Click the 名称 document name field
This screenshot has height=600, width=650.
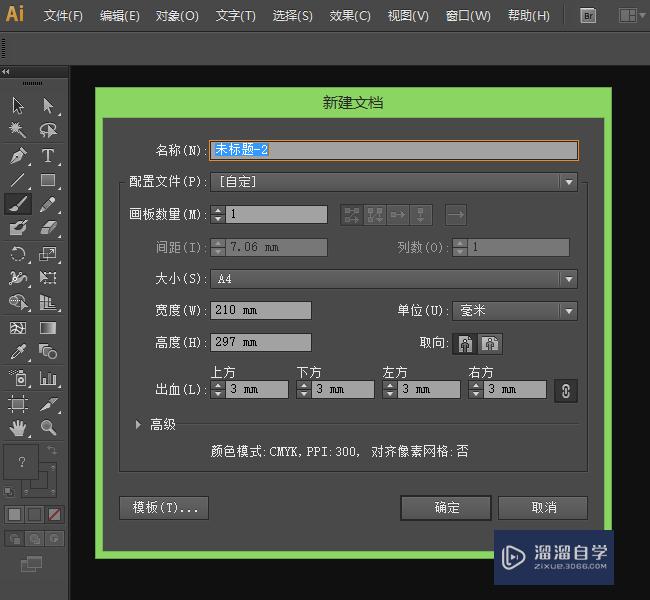coord(394,150)
